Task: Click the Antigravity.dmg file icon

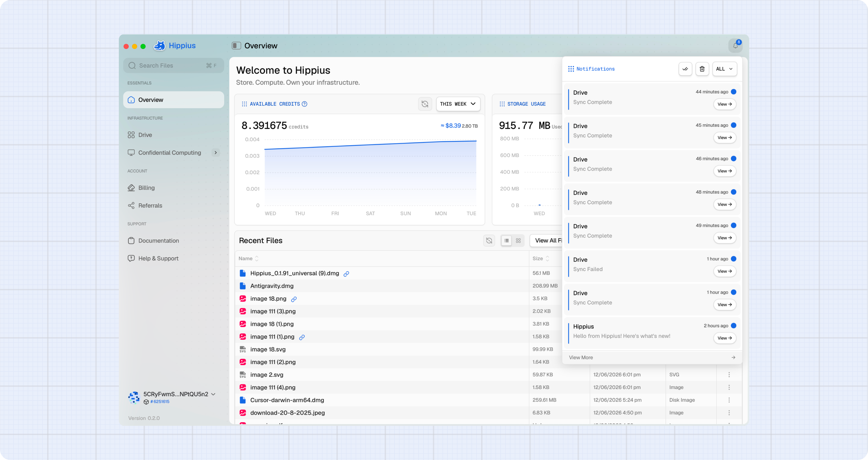Action: (243, 286)
